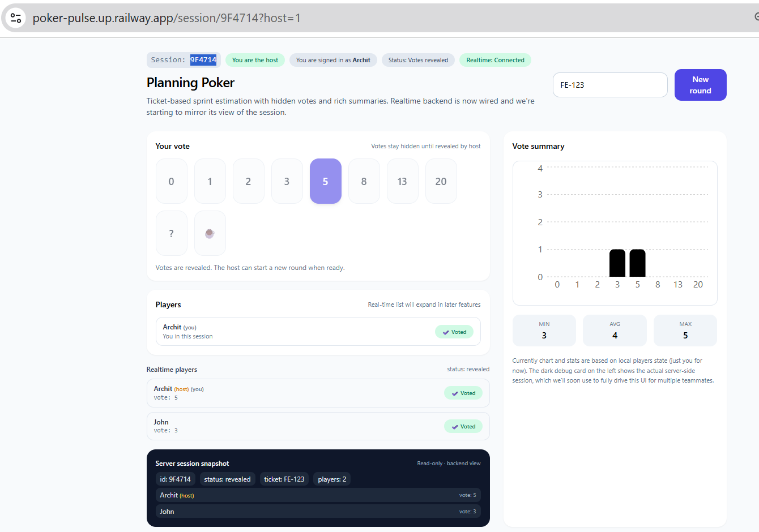759x532 pixels.
Task: Click the Voted badge in Players list
Action: tap(454, 332)
